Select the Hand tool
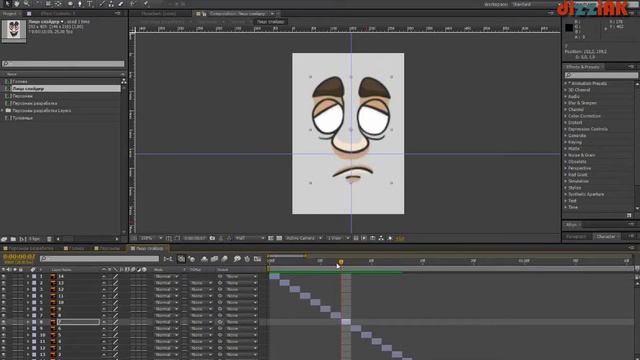 tap(17, 4)
